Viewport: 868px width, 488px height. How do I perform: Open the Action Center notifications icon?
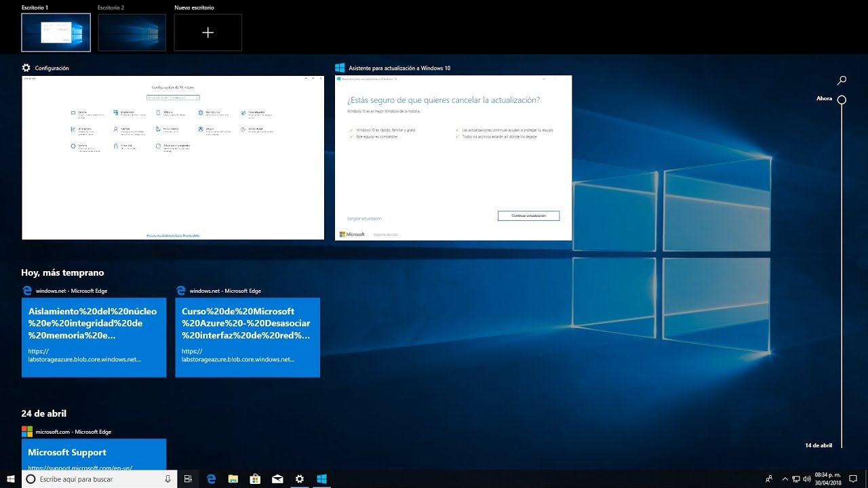853,479
